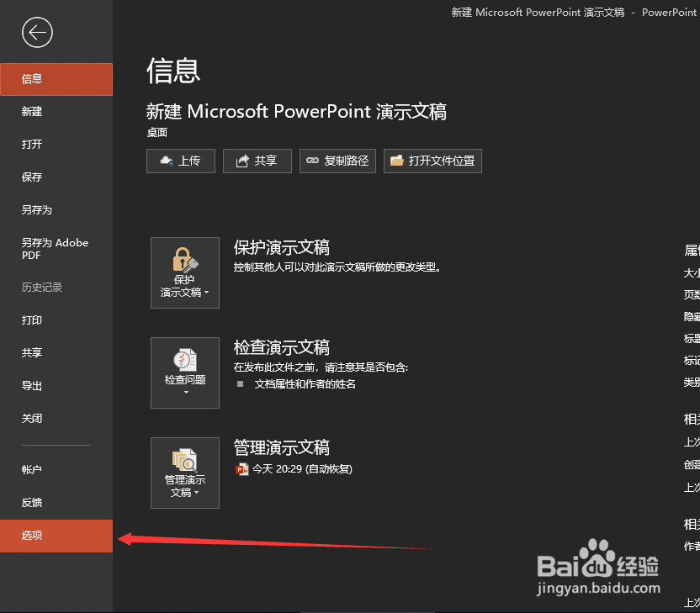Open the 今天 20:29 (自动恢复) version
The image size is (700, 613).
pyautogui.click(x=302, y=469)
